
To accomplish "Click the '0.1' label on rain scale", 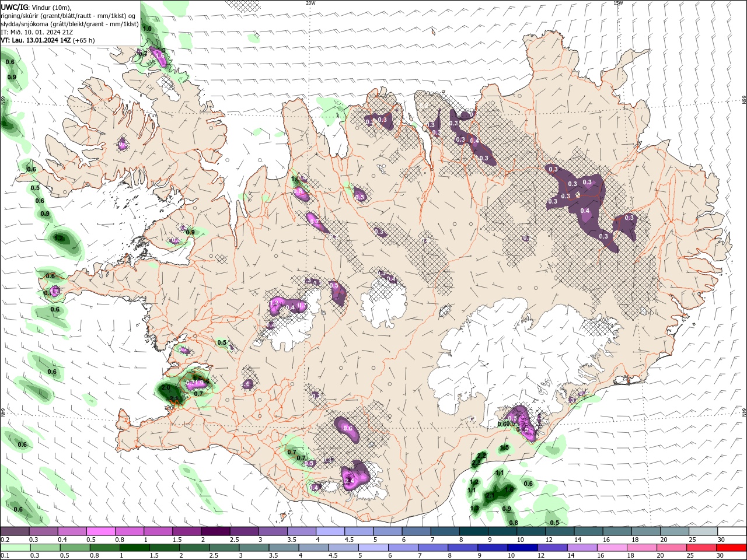I will (5, 556).
